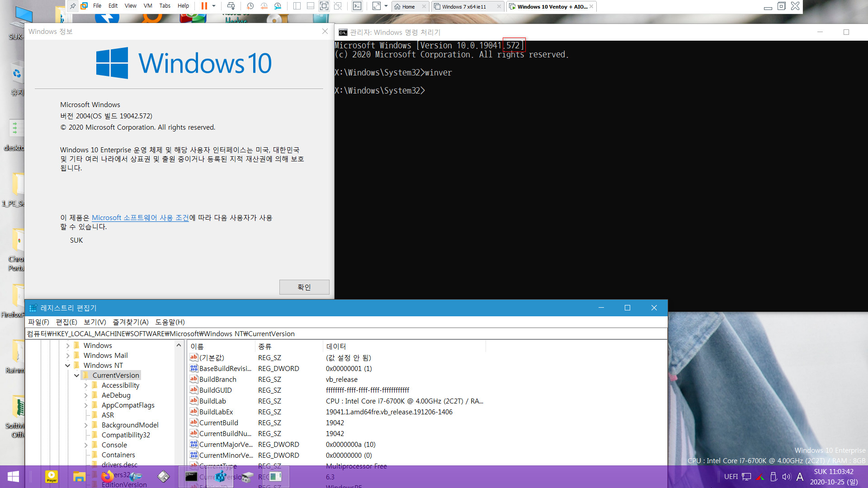Click the 이름 column header

tap(221, 347)
